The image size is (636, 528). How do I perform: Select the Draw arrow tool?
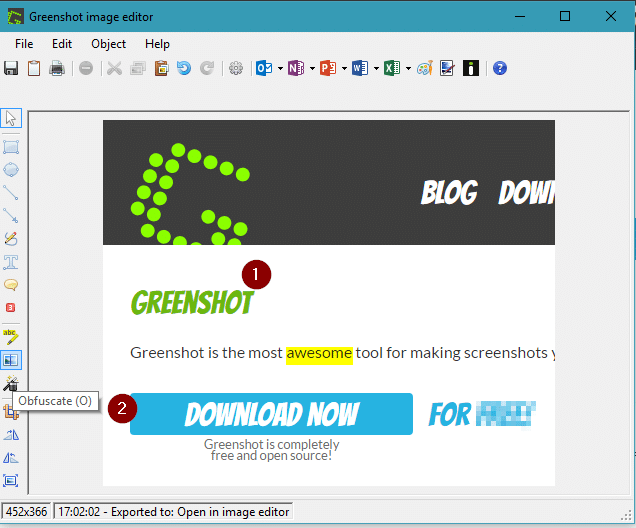tap(11, 215)
